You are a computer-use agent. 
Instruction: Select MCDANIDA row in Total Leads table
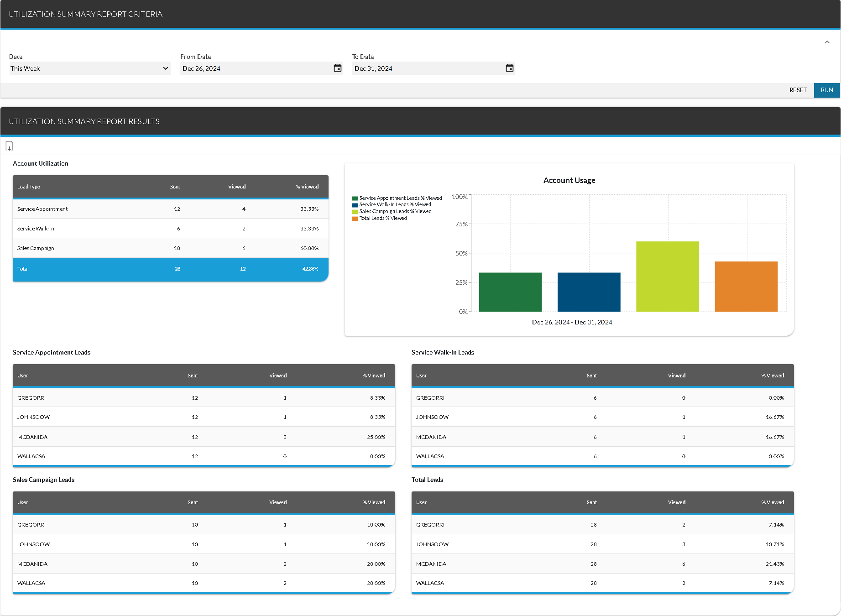tap(602, 564)
